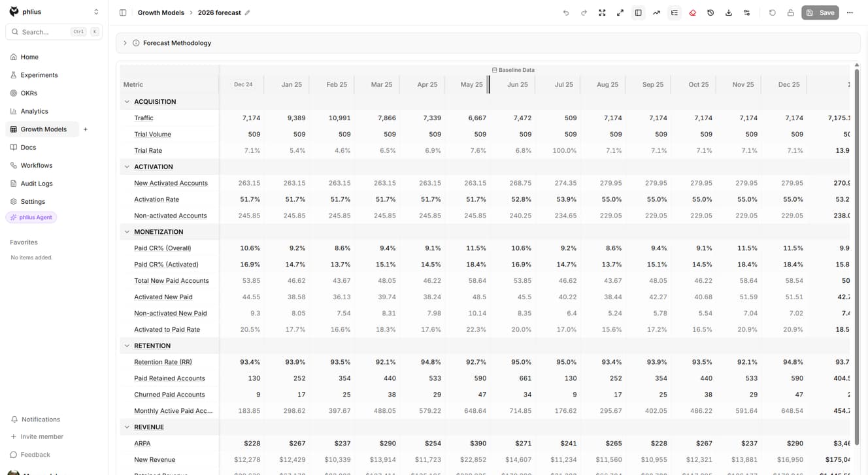The height and width of the screenshot is (475, 868).
Task: Download the forecast model
Action: pos(729,12)
